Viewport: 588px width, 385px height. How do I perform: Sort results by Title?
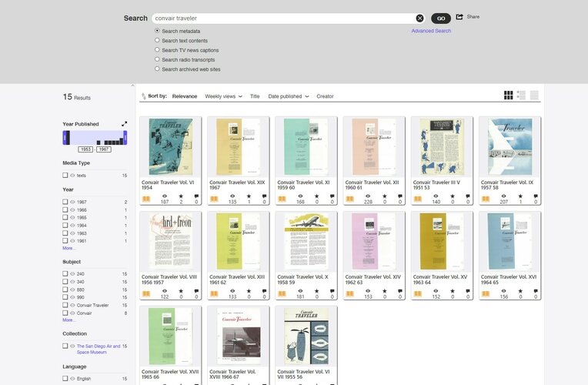255,96
